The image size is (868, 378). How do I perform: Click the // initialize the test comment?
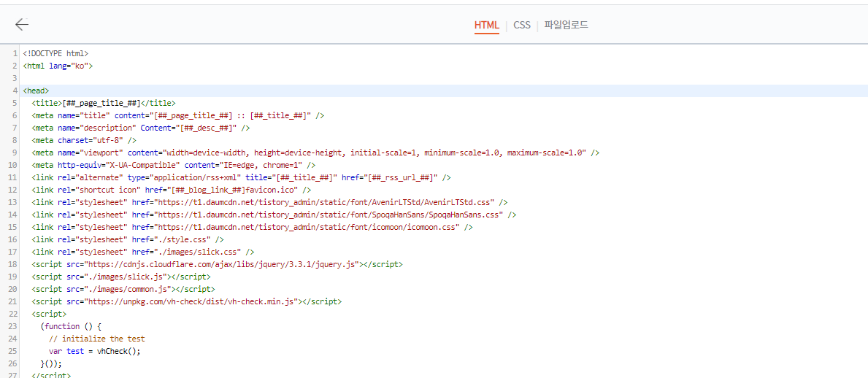click(x=97, y=339)
